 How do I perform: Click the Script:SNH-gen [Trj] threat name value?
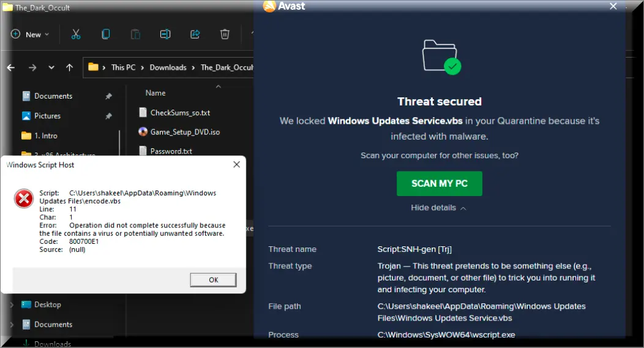(414, 249)
